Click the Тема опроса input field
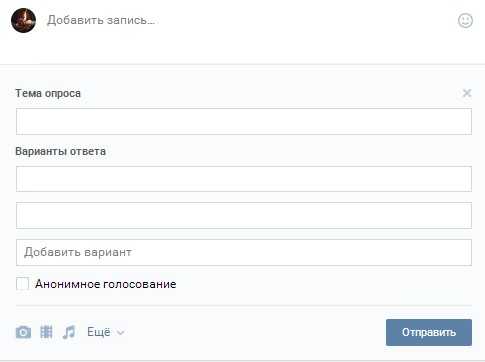 coord(244,121)
